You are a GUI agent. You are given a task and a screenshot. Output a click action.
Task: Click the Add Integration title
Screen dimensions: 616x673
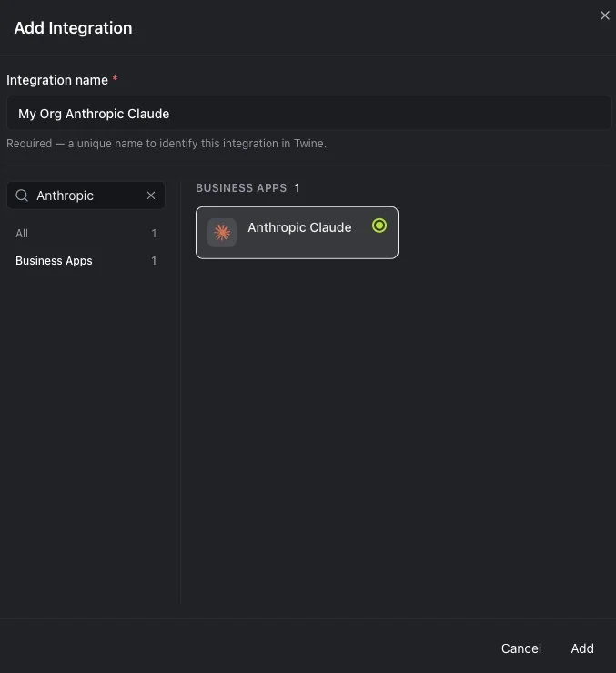coord(73,28)
